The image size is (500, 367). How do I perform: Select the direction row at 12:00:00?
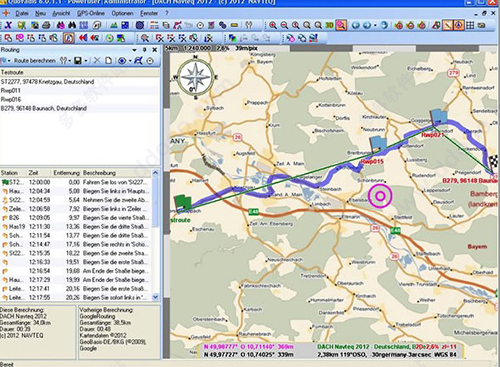(76, 182)
